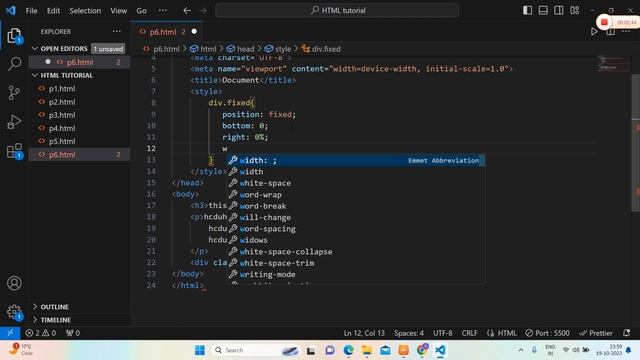Open the Run and Debug view
This screenshot has width=640, height=360.
click(14, 122)
